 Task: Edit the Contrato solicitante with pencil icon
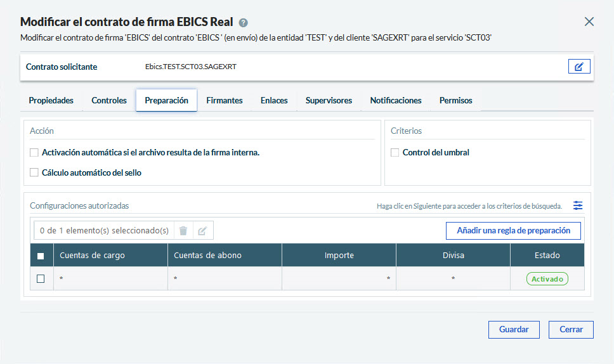tap(579, 67)
